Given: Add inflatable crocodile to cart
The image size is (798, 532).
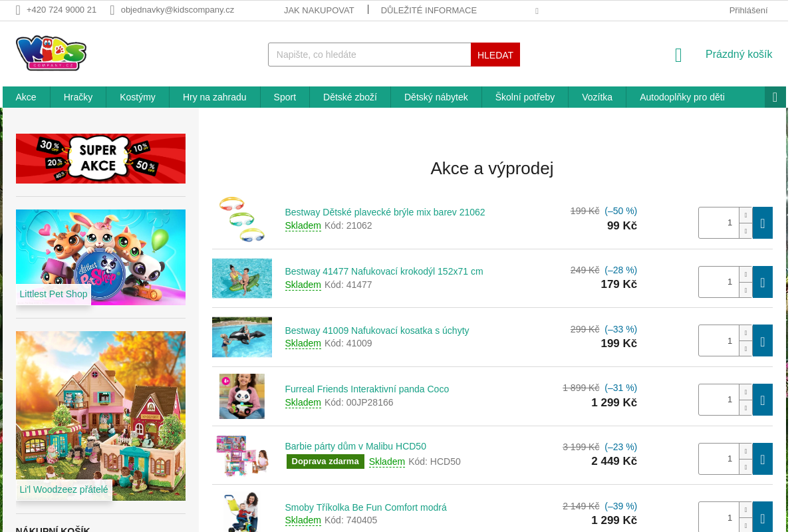Looking at the screenshot, I should (762, 282).
